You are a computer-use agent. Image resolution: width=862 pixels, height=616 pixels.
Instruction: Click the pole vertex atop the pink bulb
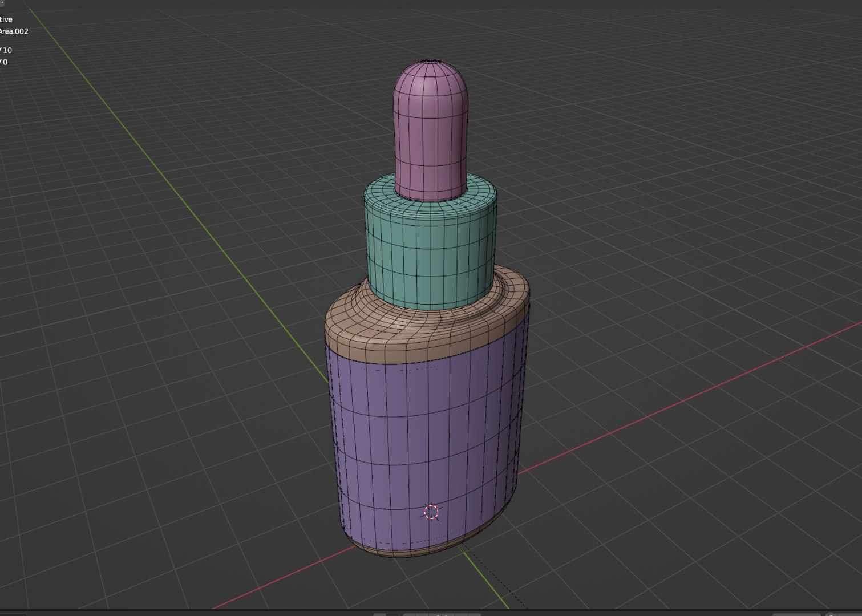click(431, 60)
